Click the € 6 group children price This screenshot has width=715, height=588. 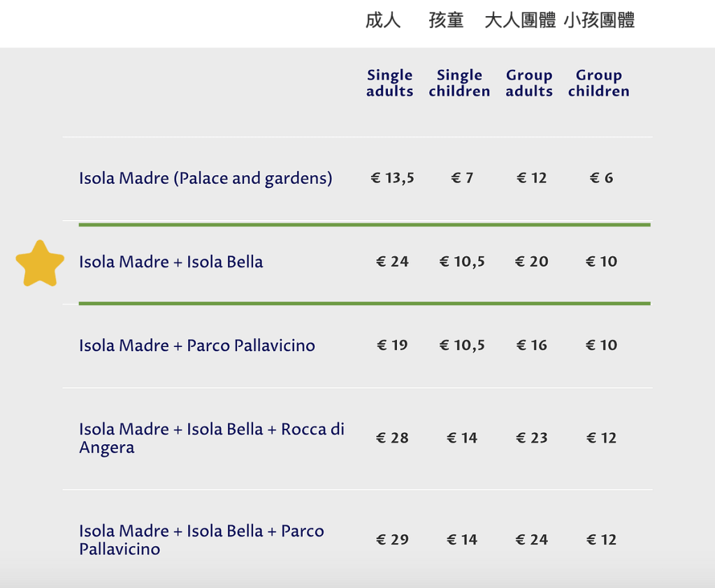[601, 178]
